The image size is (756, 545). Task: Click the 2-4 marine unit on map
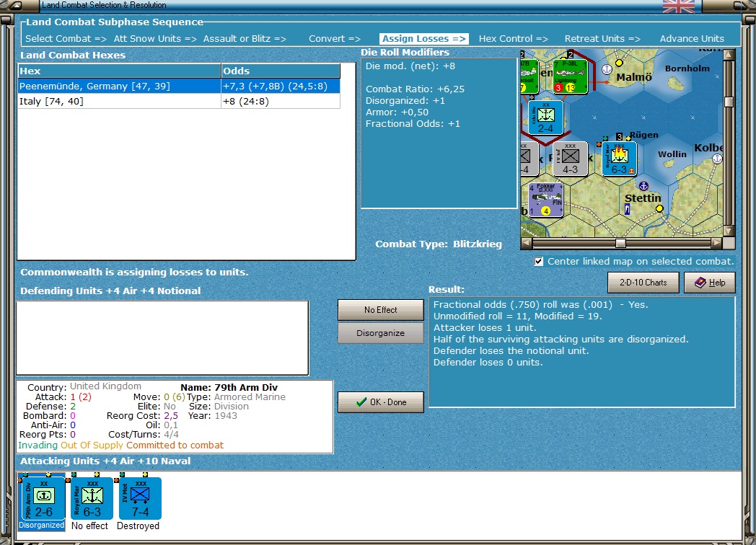coord(545,118)
